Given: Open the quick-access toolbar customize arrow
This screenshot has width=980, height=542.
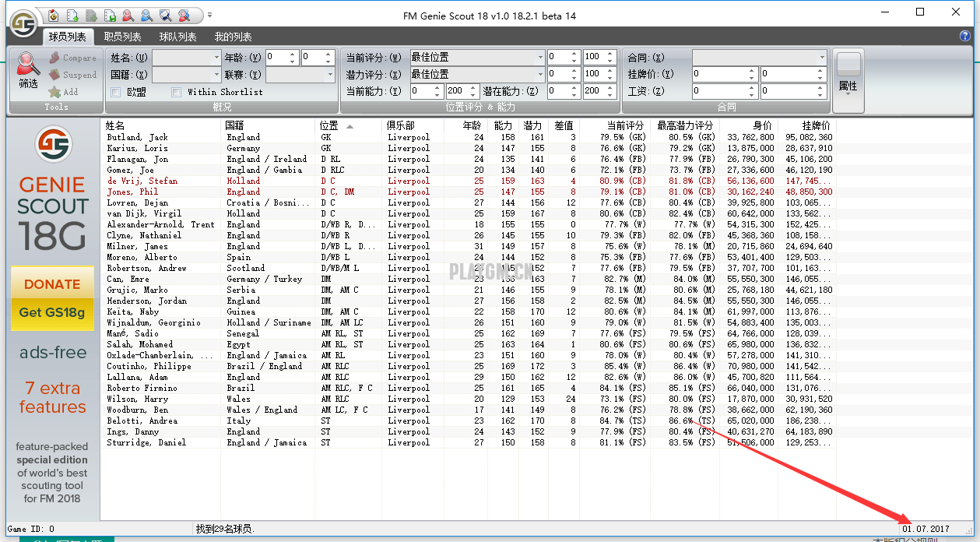Looking at the screenshot, I should tap(209, 16).
